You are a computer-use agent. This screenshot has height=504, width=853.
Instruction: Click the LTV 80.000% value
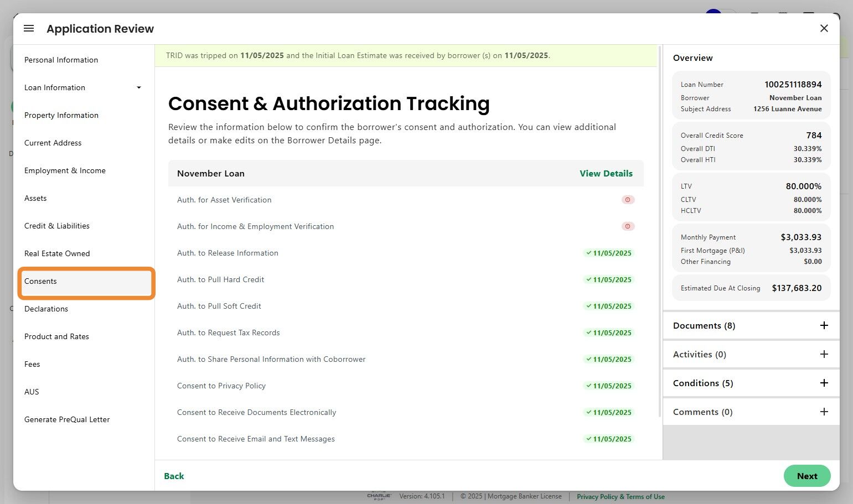point(804,186)
